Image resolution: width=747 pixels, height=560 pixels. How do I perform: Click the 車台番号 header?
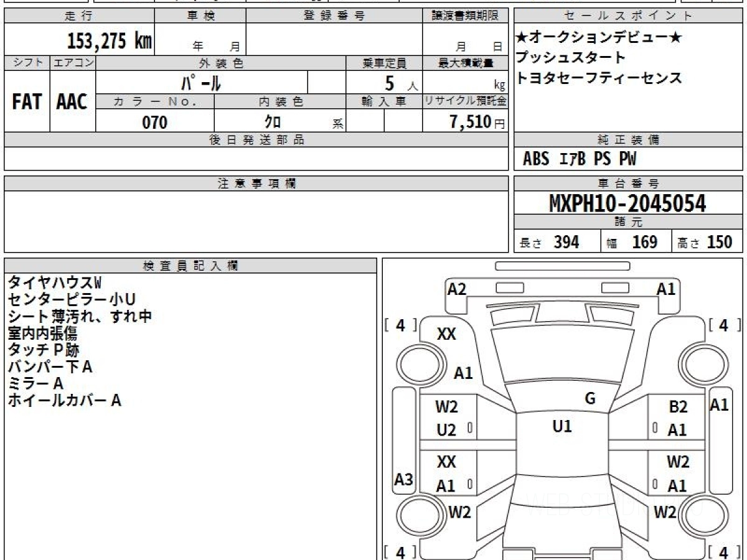[x=629, y=184]
